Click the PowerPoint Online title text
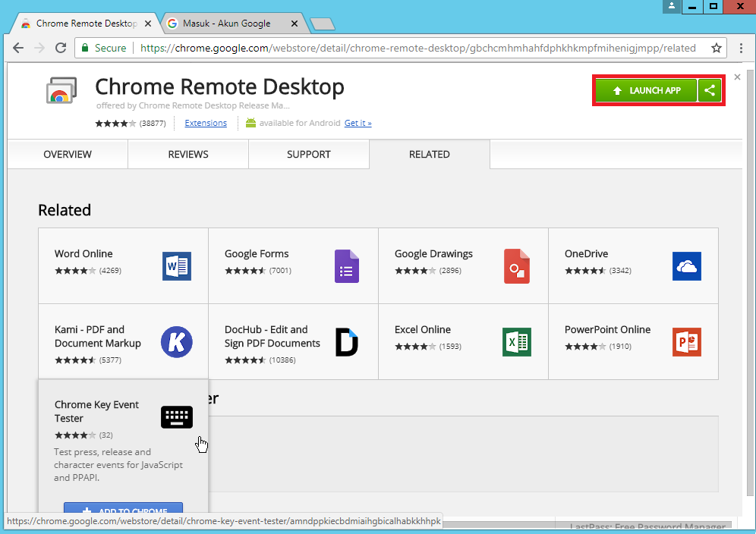Viewport: 756px width, 534px height. (607, 330)
